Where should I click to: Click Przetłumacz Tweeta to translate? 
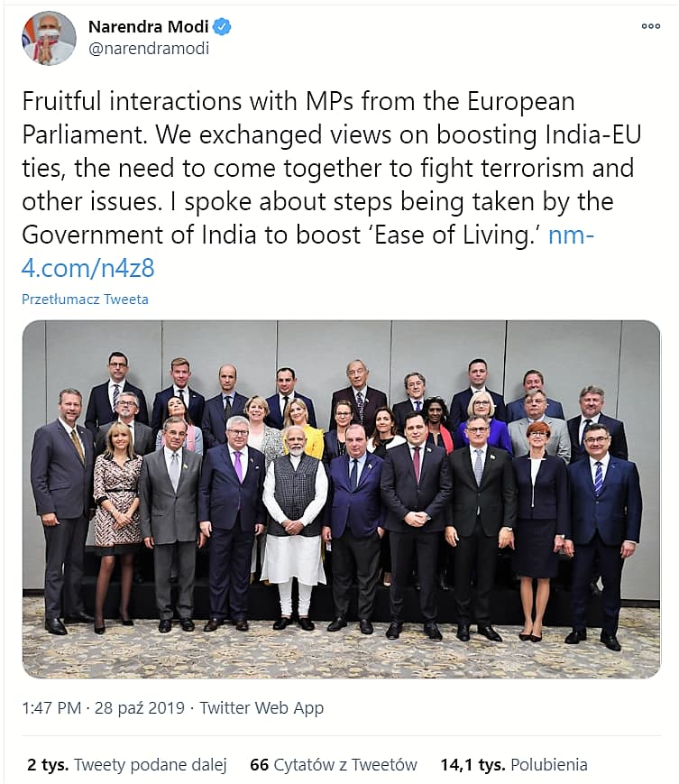85,300
